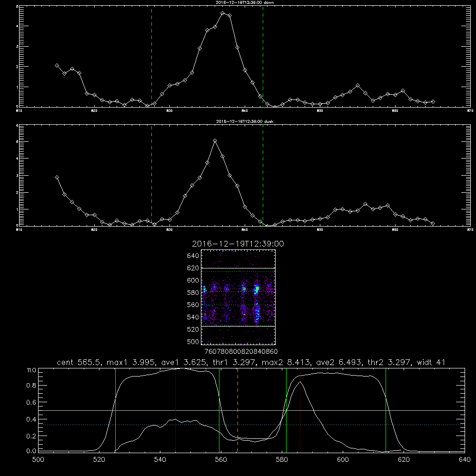Click the red dotted line near 586 in bottom plot
Screen dimensions: 476x476
[300, 410]
